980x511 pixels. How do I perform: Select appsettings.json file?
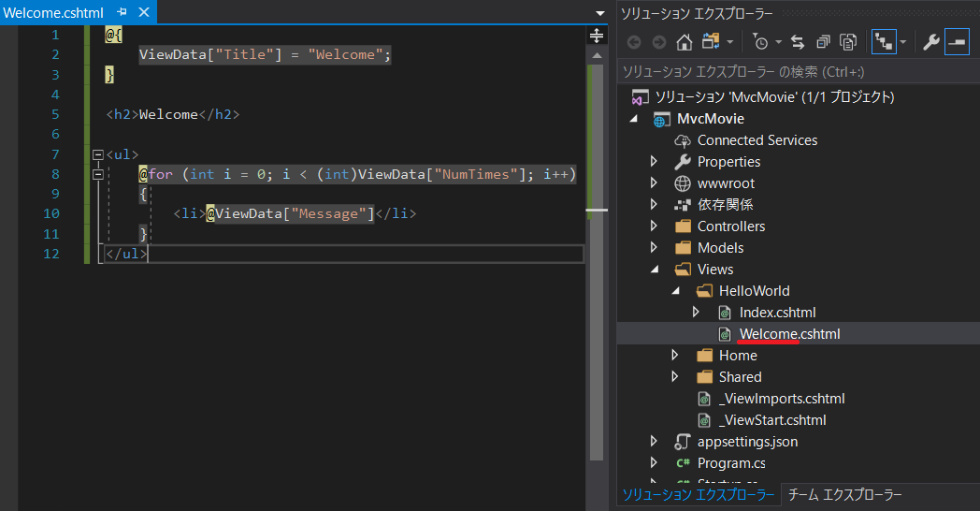click(x=747, y=442)
